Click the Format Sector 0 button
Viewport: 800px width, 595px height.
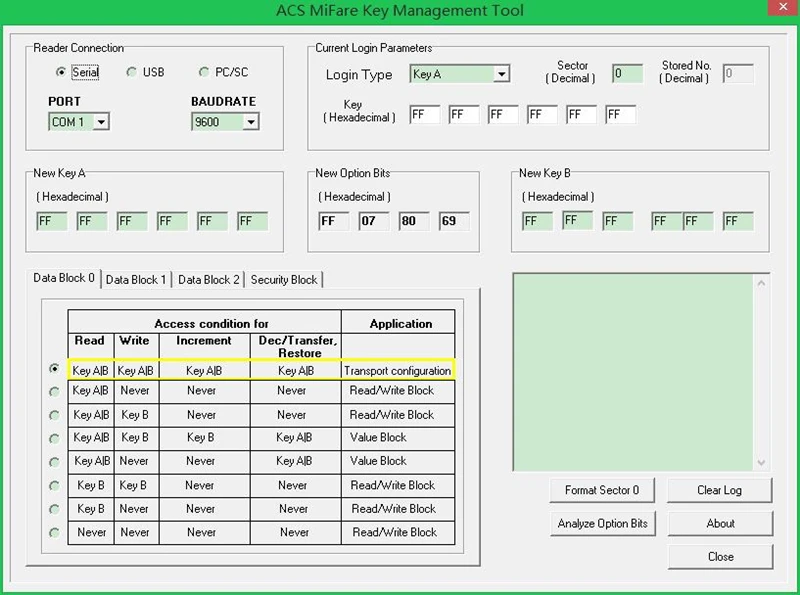(x=602, y=490)
